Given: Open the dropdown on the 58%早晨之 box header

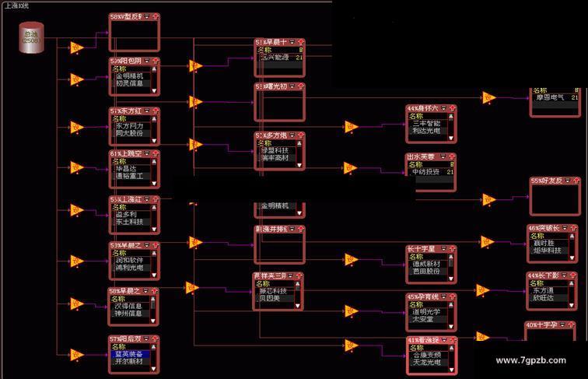Looking at the screenshot, I should coord(146,291).
